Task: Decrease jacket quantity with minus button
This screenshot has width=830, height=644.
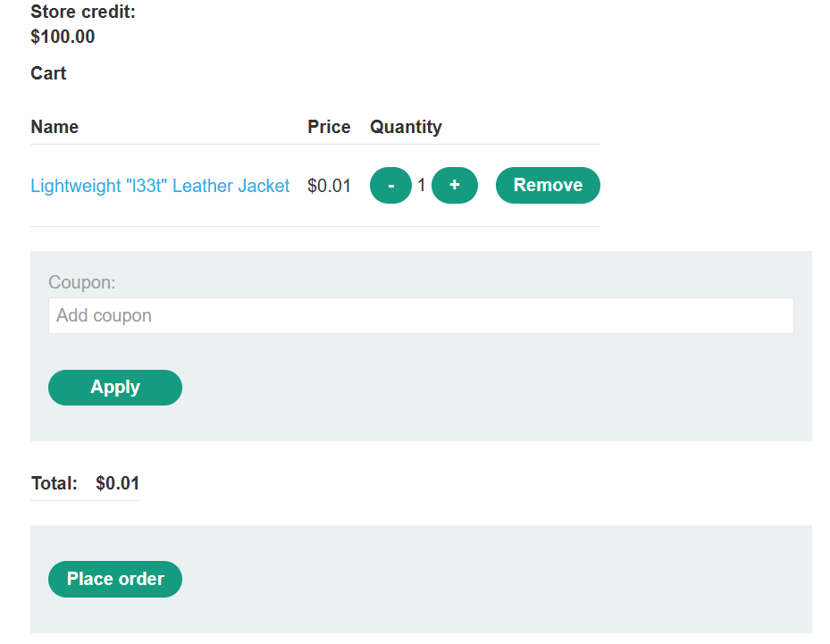Action: pyautogui.click(x=390, y=185)
